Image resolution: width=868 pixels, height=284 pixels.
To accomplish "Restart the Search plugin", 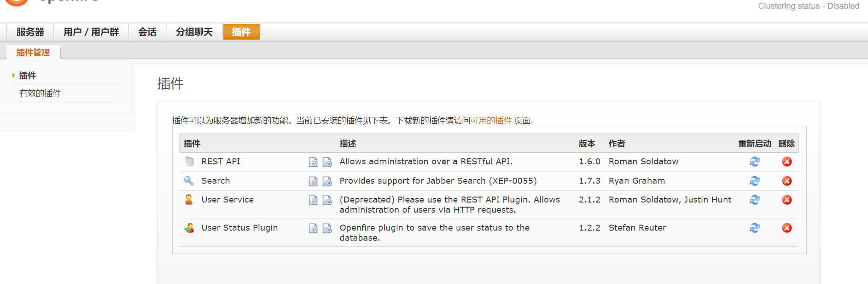I will coord(754,181).
